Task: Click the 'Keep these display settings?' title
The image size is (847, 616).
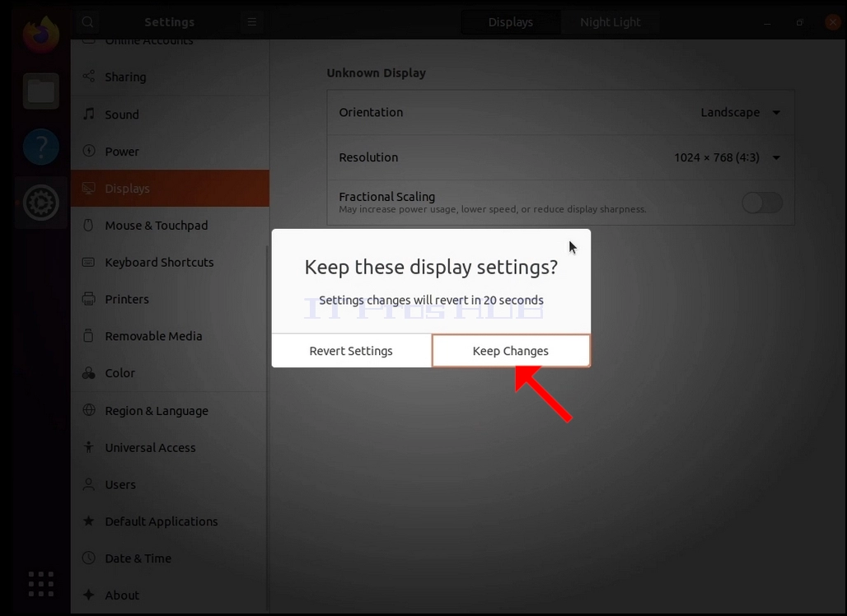Action: [431, 268]
